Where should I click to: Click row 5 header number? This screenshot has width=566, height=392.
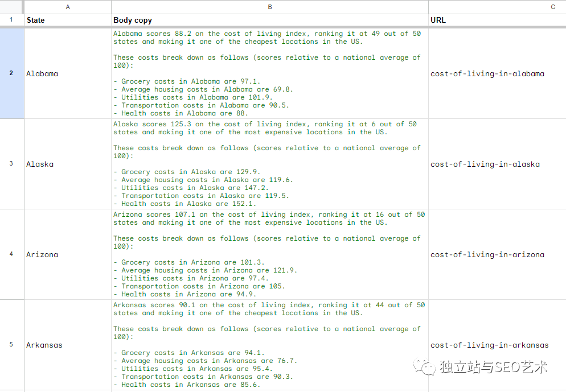pos(11,345)
